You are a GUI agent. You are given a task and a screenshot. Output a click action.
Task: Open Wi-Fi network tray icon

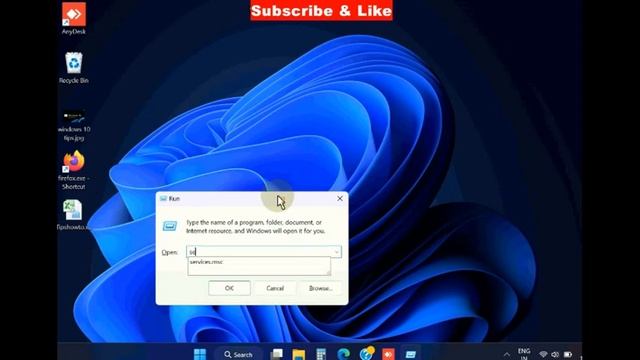coord(543,354)
